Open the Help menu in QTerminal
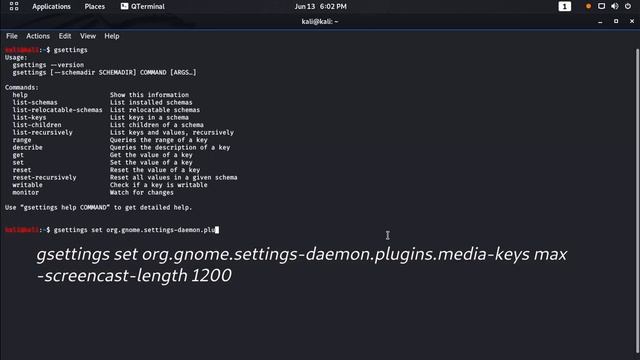Screen dimensions: 640x360 (x=112, y=36)
